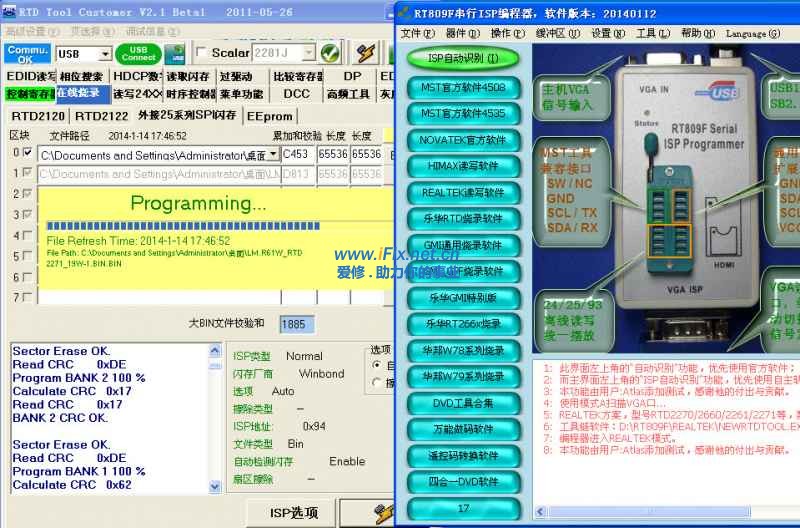Open the 相位搜索 function tab

click(82, 77)
